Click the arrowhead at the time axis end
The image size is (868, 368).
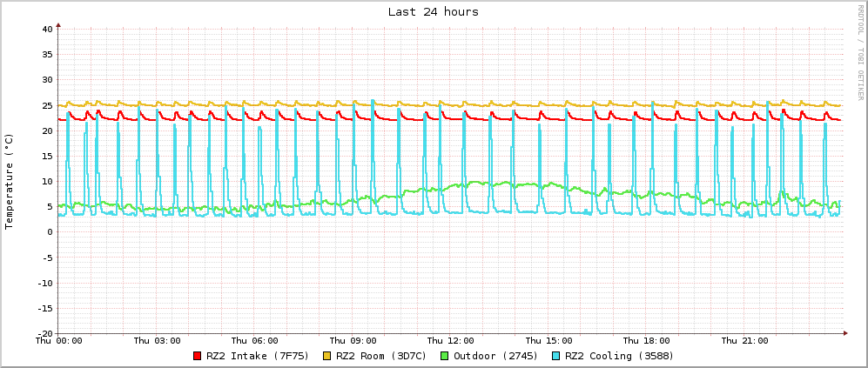point(844,333)
